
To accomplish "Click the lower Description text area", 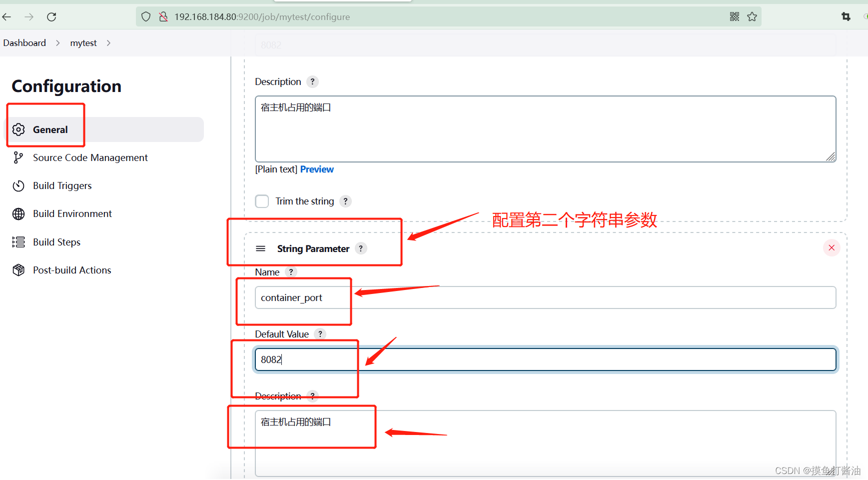I will [545, 443].
